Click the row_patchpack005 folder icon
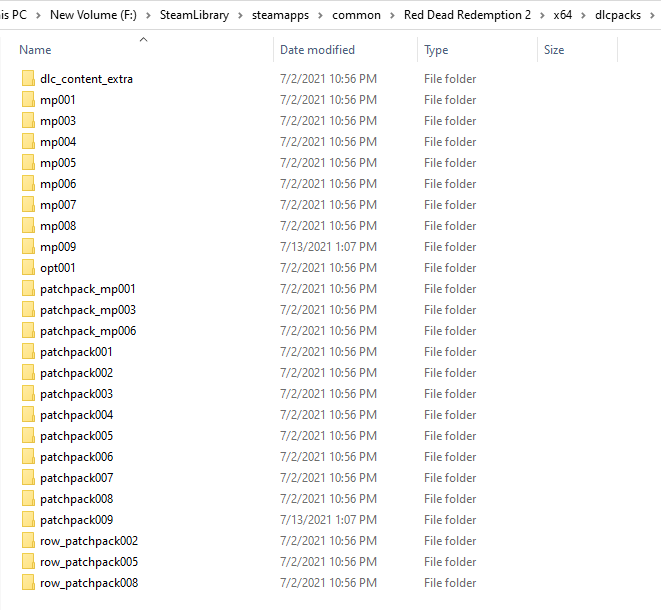The image size is (661, 610). (x=28, y=562)
